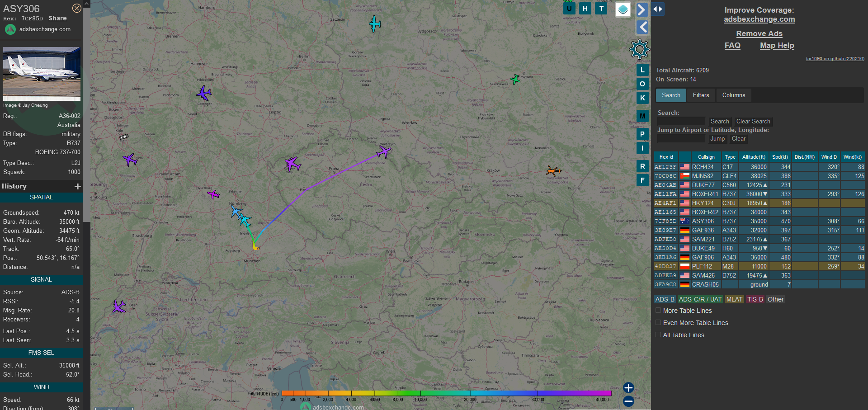Sort table by Wind D column

coord(829,157)
